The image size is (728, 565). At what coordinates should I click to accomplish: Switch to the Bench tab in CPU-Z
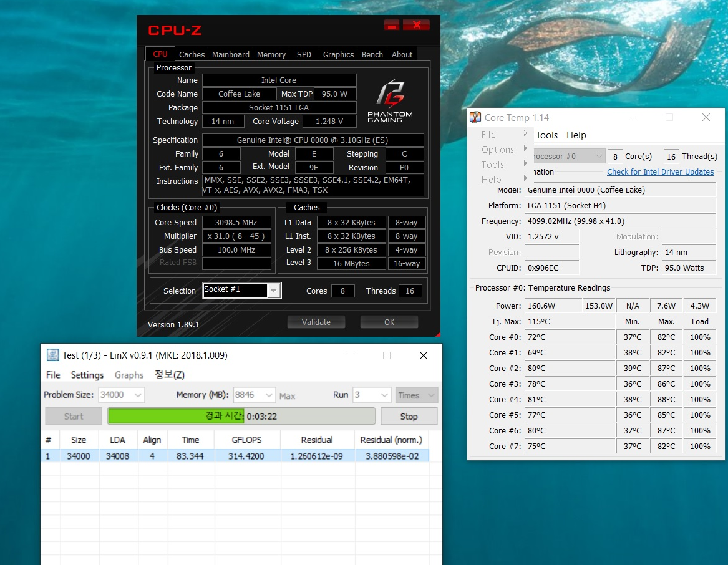[372, 54]
